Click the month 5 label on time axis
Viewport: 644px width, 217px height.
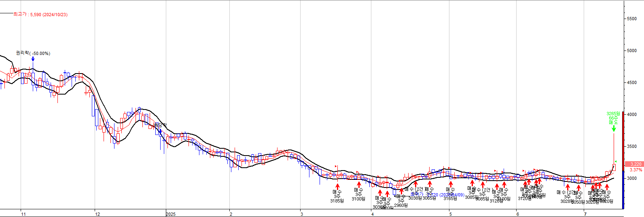click(450, 214)
